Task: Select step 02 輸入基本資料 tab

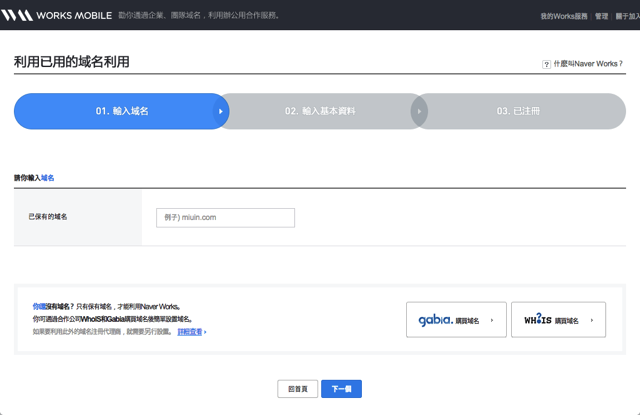Action: click(x=320, y=111)
